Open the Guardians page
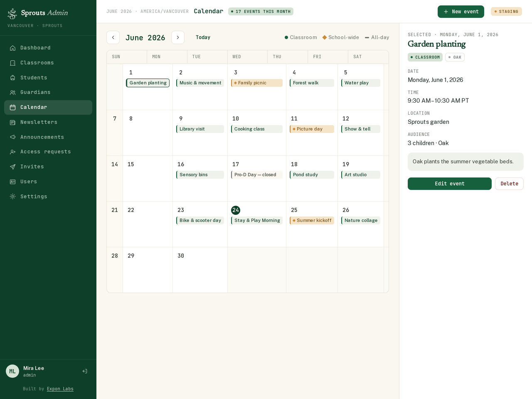532x399 pixels. click(48, 92)
